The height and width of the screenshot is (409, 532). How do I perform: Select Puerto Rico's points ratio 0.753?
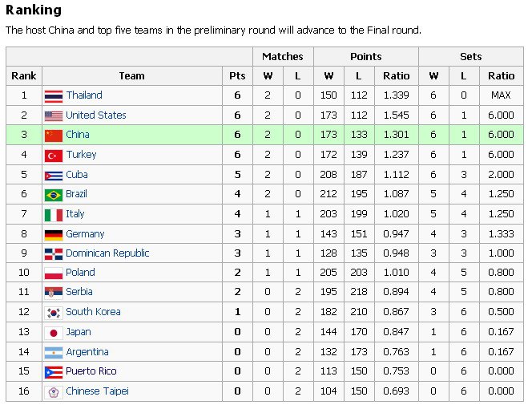[x=397, y=371]
